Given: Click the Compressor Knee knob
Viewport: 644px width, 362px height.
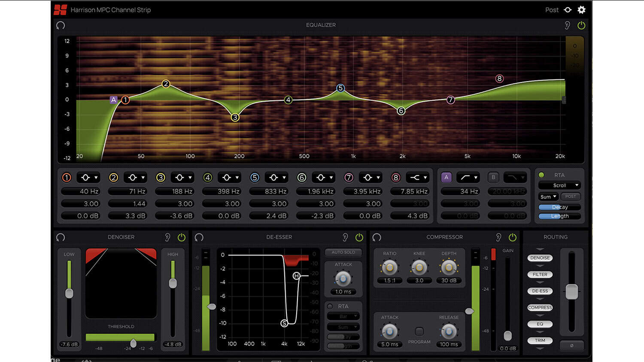Looking at the screenshot, I should pyautogui.click(x=419, y=267).
